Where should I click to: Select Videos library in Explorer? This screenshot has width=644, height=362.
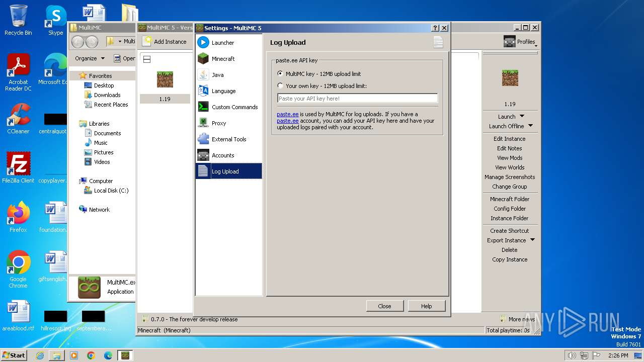102,162
